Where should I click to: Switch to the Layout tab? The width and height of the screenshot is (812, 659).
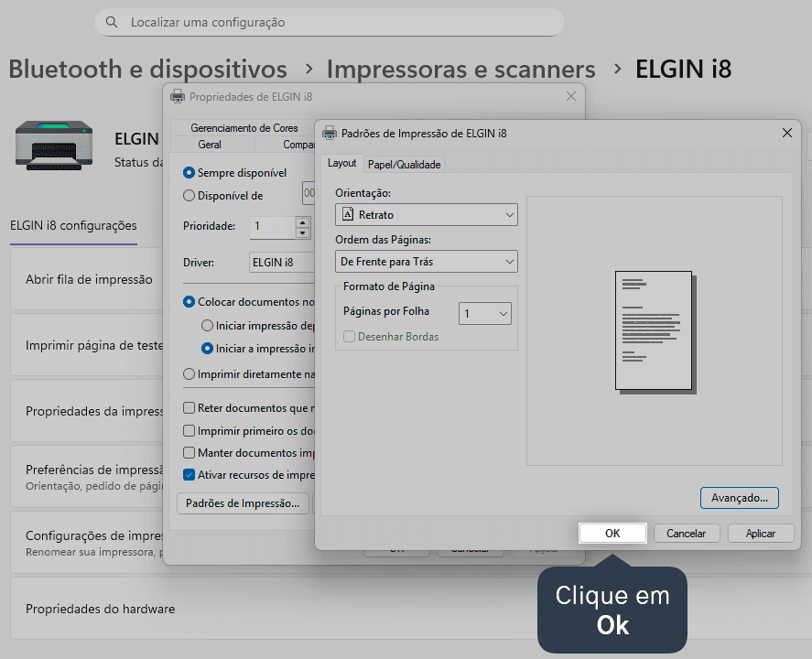pos(341,163)
